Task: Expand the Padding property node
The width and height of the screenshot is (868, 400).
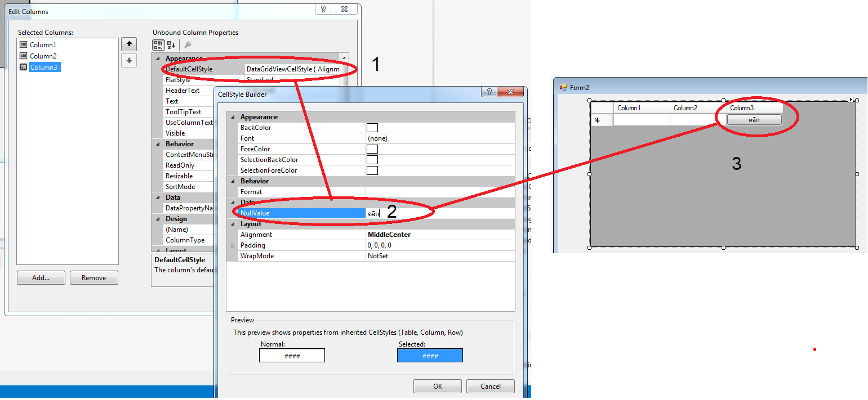Action: click(x=233, y=245)
